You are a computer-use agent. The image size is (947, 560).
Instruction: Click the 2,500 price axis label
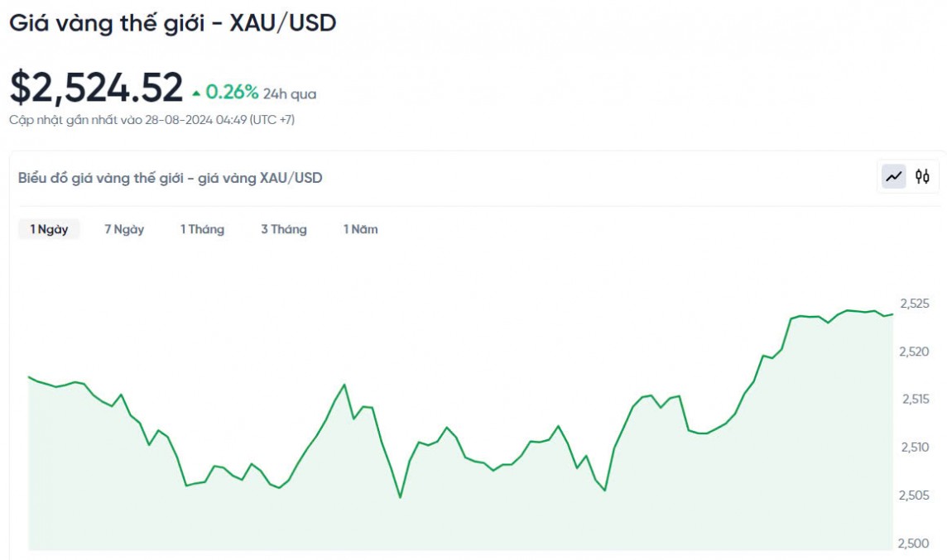915,543
